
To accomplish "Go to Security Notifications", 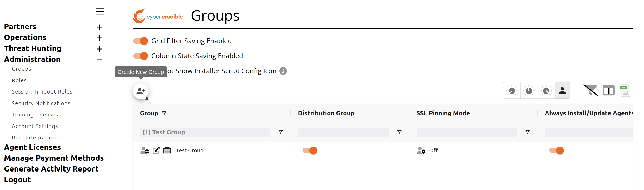I will 41,103.
